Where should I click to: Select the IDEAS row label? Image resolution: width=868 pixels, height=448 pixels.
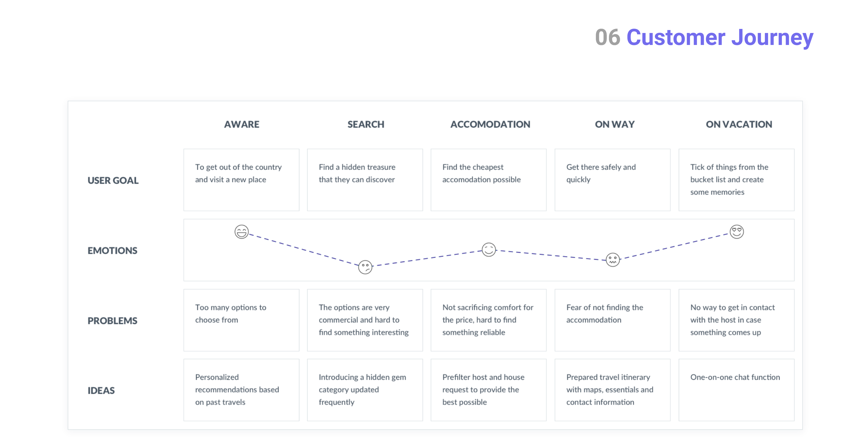tap(101, 390)
